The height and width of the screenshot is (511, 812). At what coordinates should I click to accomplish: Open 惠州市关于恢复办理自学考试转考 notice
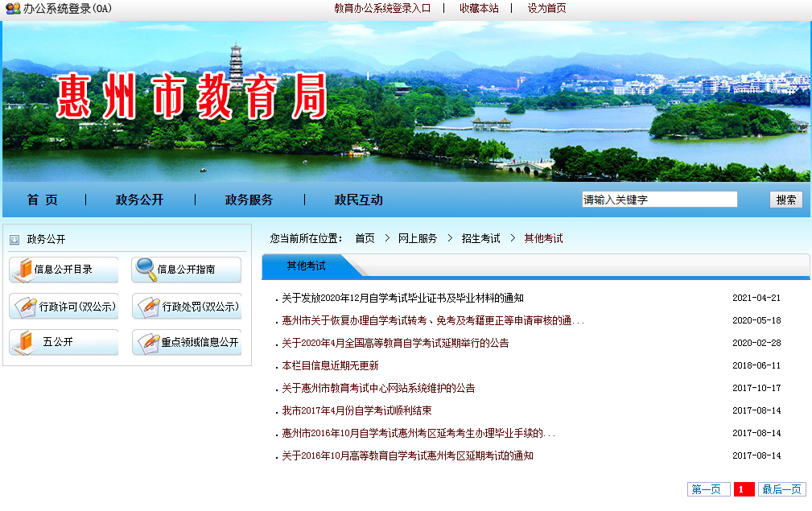433,320
